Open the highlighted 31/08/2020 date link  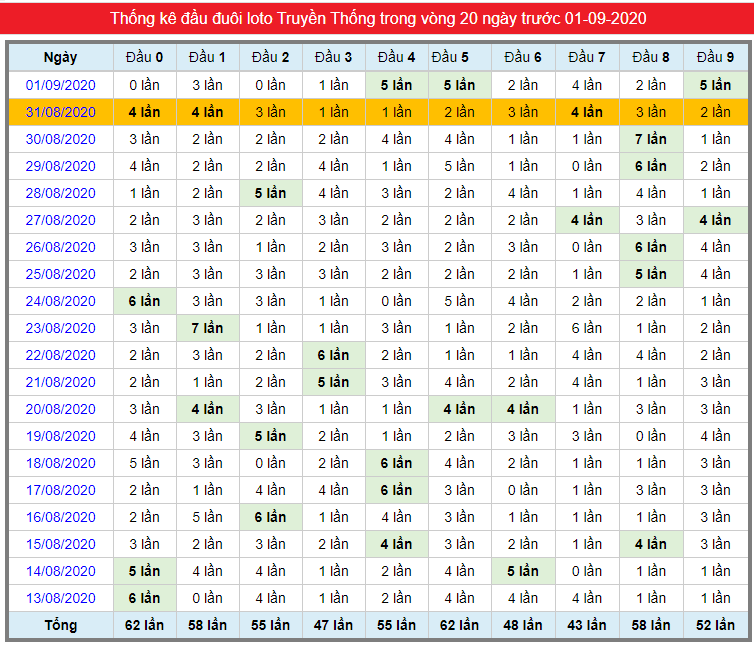point(61,112)
